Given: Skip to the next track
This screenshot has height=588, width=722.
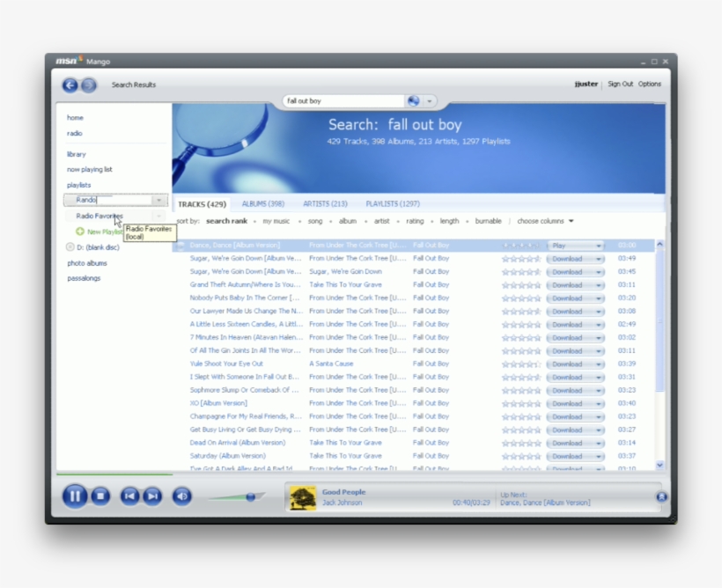Looking at the screenshot, I should click(x=152, y=496).
